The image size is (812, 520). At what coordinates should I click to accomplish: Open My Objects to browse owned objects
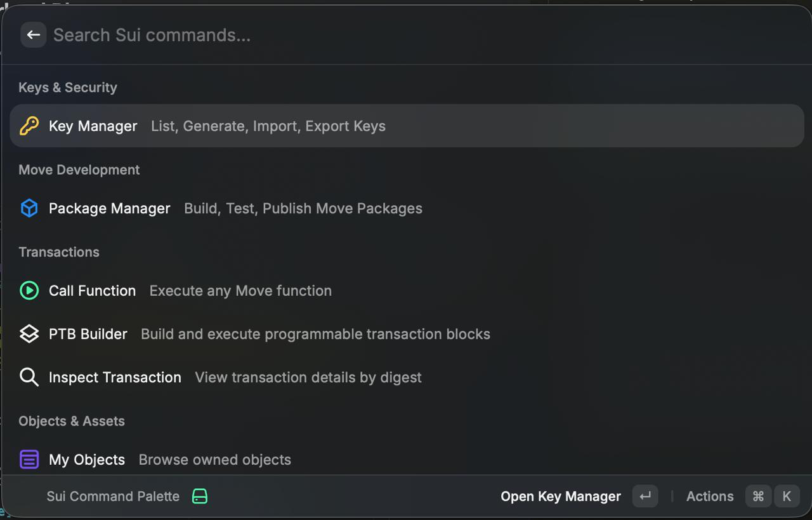tap(87, 459)
